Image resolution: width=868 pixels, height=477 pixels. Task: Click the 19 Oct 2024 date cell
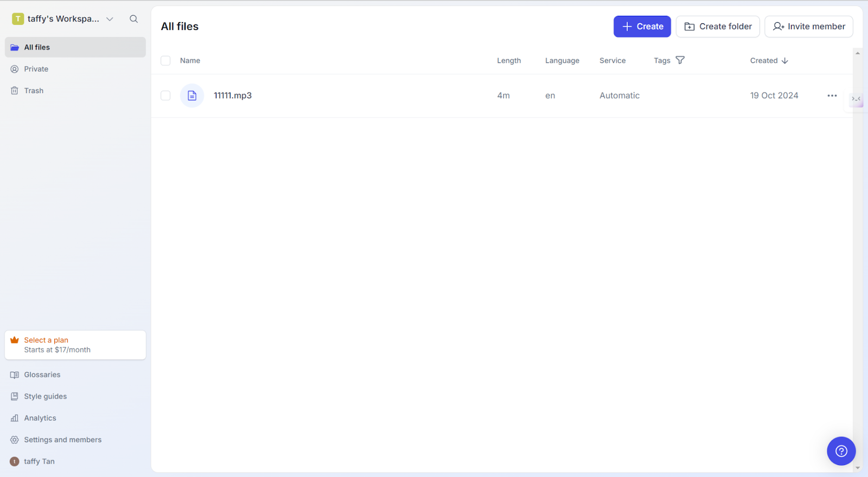point(774,95)
